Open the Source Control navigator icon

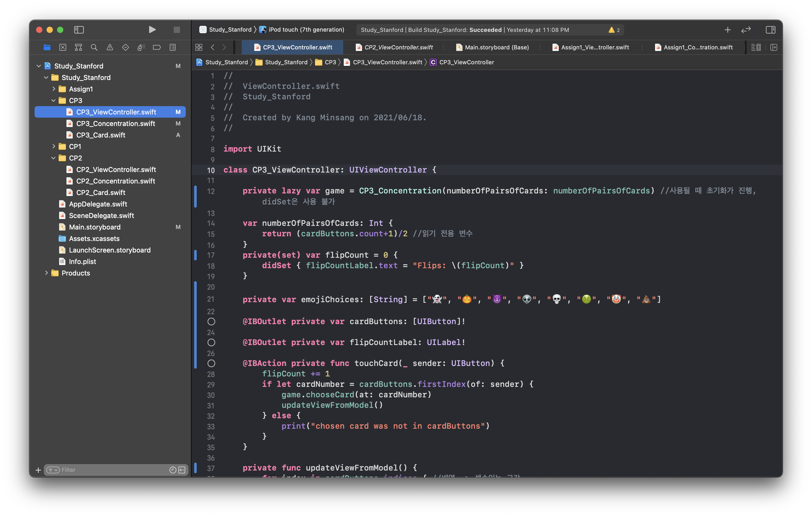pyautogui.click(x=63, y=48)
